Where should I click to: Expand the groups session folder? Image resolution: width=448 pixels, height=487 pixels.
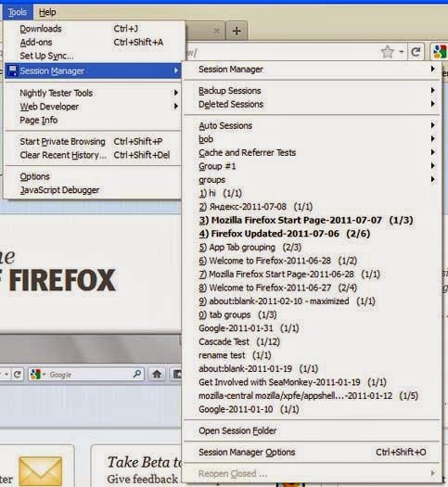(312, 180)
